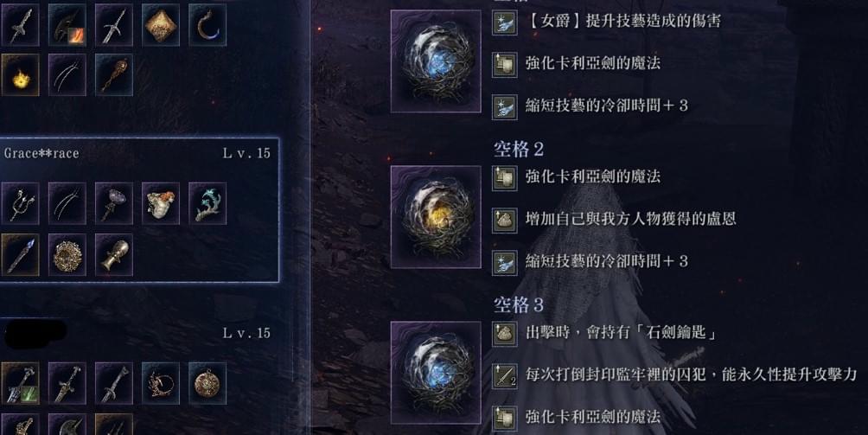The image size is (868, 435).
Task: Click the golden diamond-shaped item icon
Action: pos(161,25)
